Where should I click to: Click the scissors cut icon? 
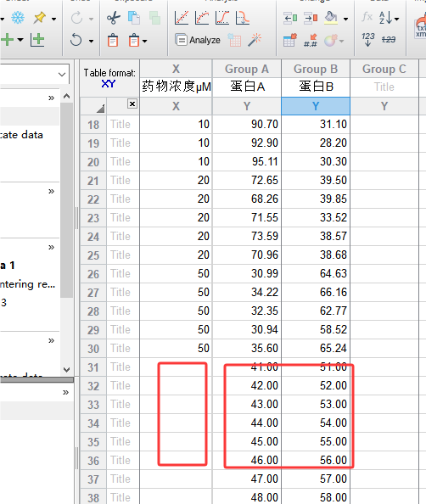tap(113, 18)
